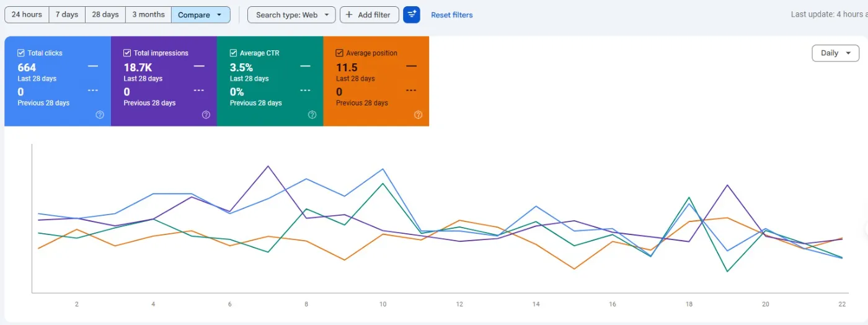Uncheck the Total clicks checkbox
Viewport: 868px width, 325px height.
point(21,53)
